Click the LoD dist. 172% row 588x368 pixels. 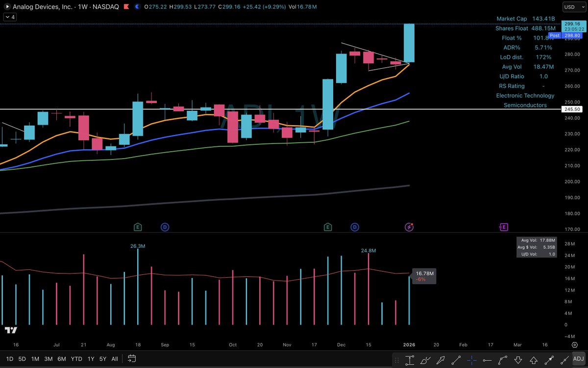pos(527,57)
